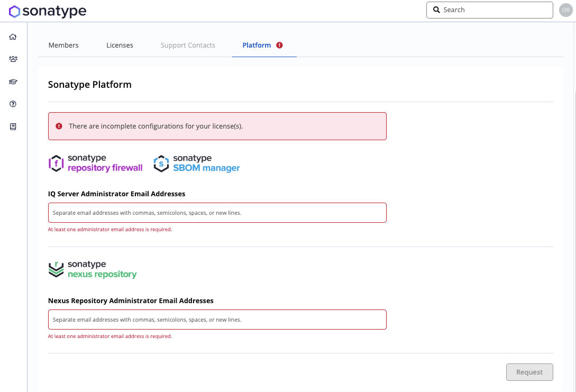Click the Sonatype Repository Firewall logo
The image size is (576, 392).
coord(96,163)
